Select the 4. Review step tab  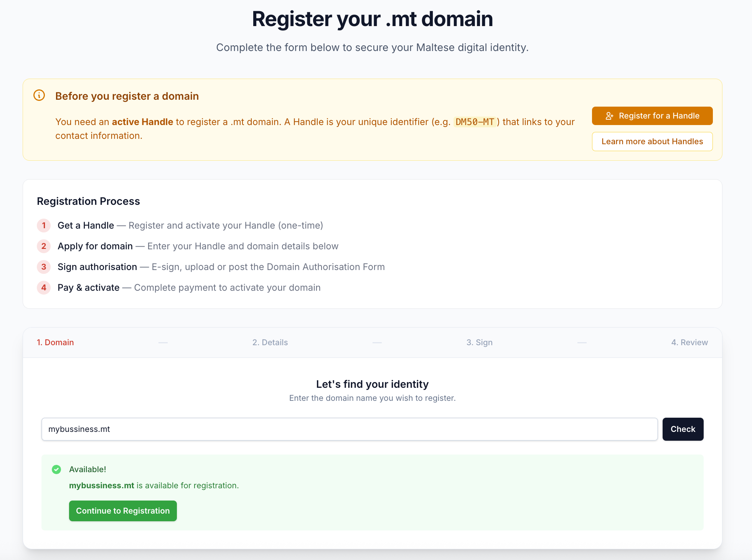689,343
